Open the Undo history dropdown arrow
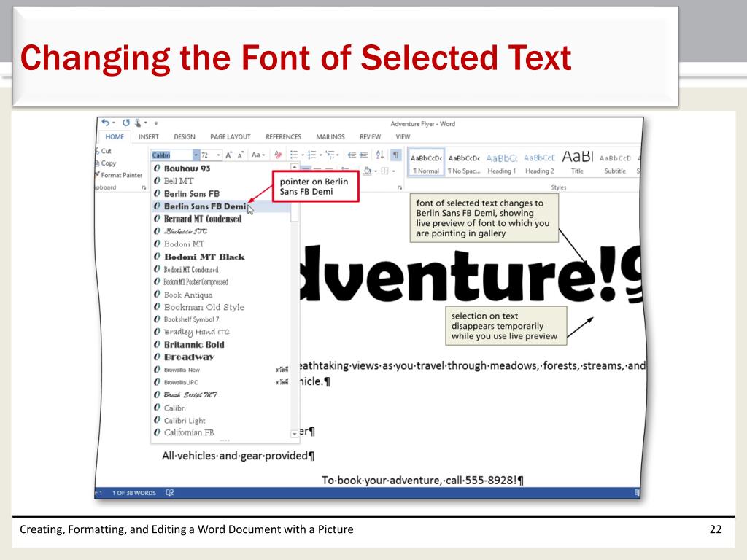The width and height of the screenshot is (747, 560). click(113, 122)
